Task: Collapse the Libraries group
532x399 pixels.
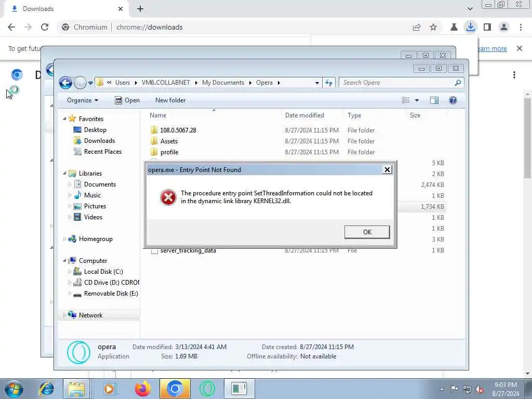Action: pyautogui.click(x=64, y=174)
